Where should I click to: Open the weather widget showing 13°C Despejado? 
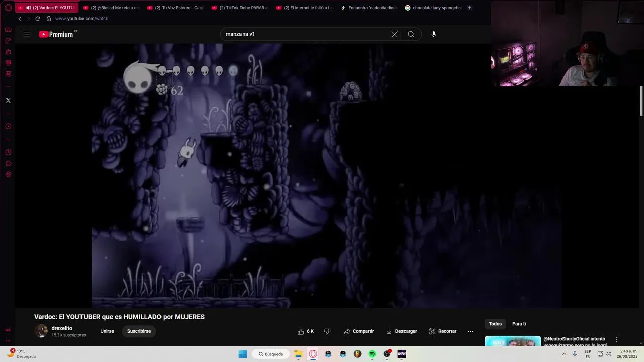click(x=21, y=354)
